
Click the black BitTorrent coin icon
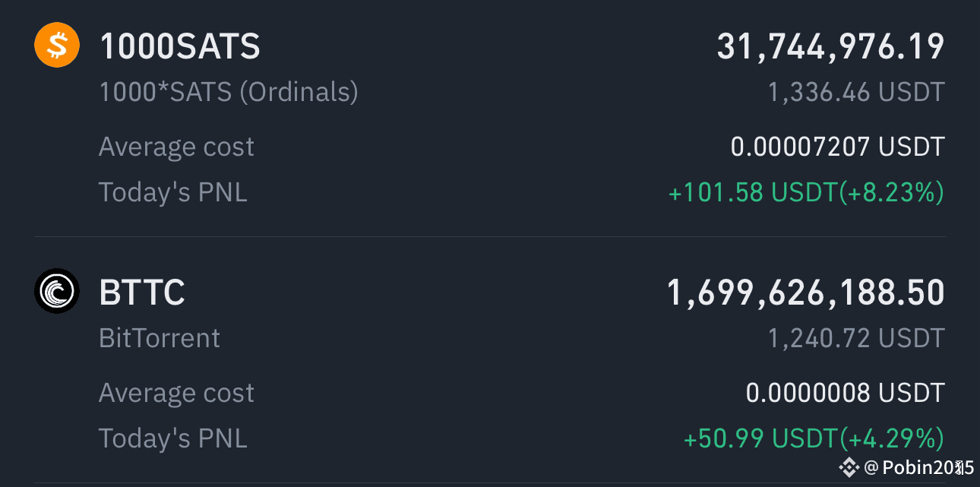57,291
